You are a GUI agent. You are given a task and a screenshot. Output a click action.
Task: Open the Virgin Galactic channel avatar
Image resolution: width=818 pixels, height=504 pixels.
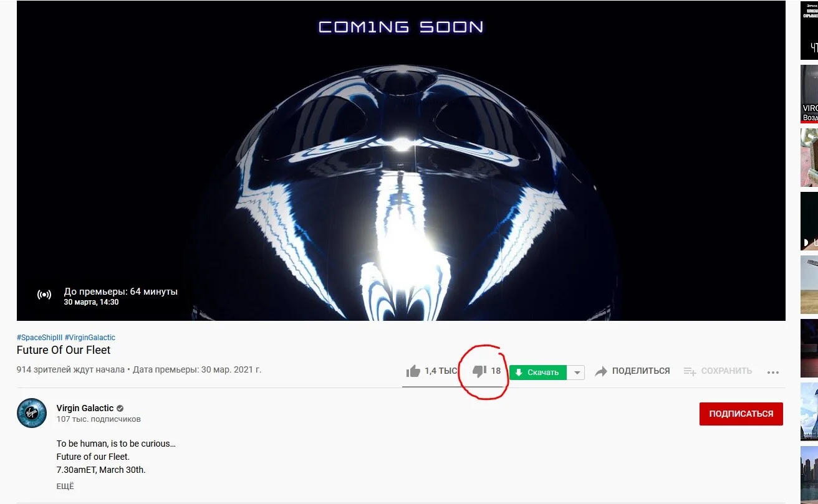[31, 413]
